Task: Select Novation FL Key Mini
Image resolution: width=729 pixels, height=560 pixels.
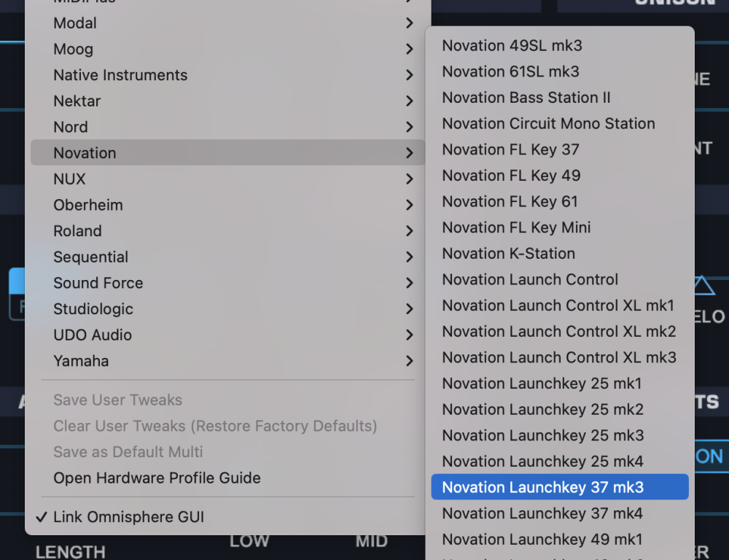Action: click(x=516, y=227)
